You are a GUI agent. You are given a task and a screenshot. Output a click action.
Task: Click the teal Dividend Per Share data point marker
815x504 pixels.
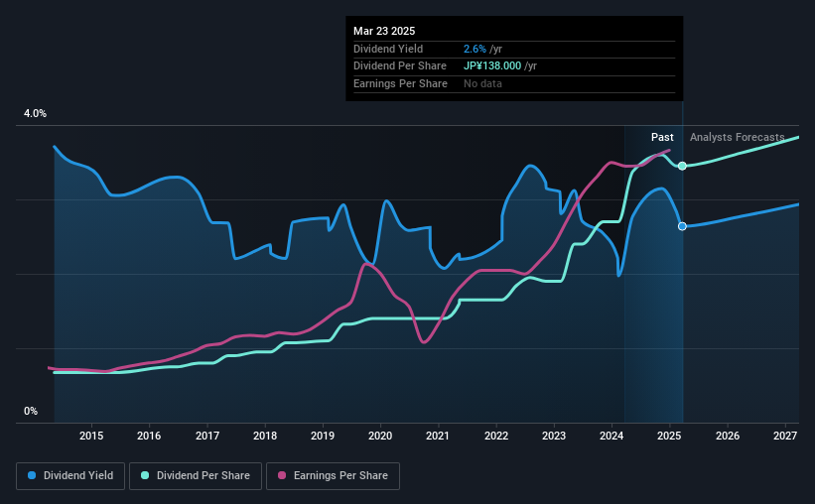point(682,166)
